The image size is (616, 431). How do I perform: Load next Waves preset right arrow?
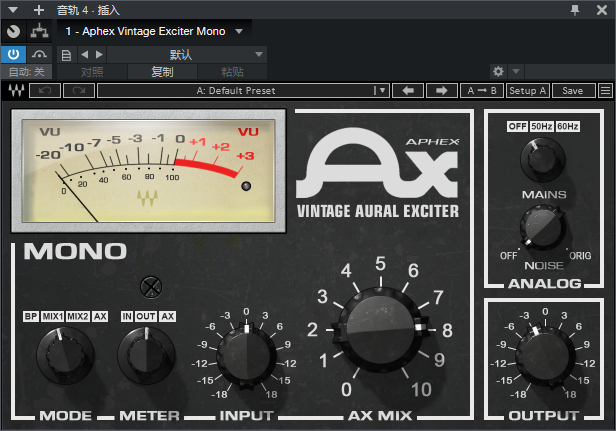pyautogui.click(x=442, y=91)
